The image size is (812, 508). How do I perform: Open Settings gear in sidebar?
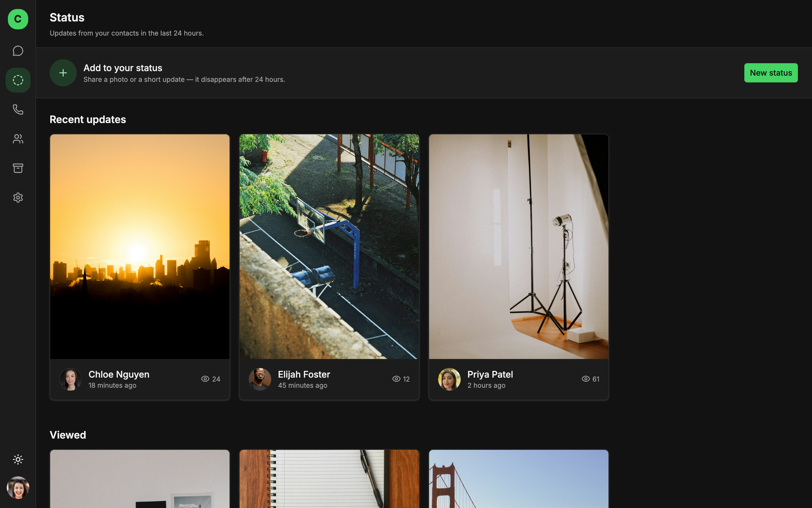pyautogui.click(x=18, y=197)
